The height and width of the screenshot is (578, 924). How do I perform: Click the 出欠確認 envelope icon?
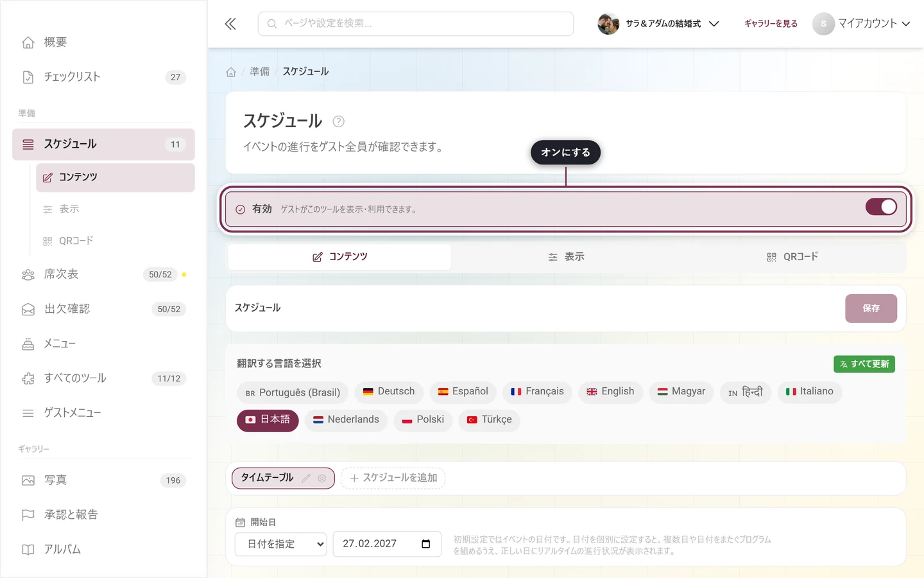(28, 310)
